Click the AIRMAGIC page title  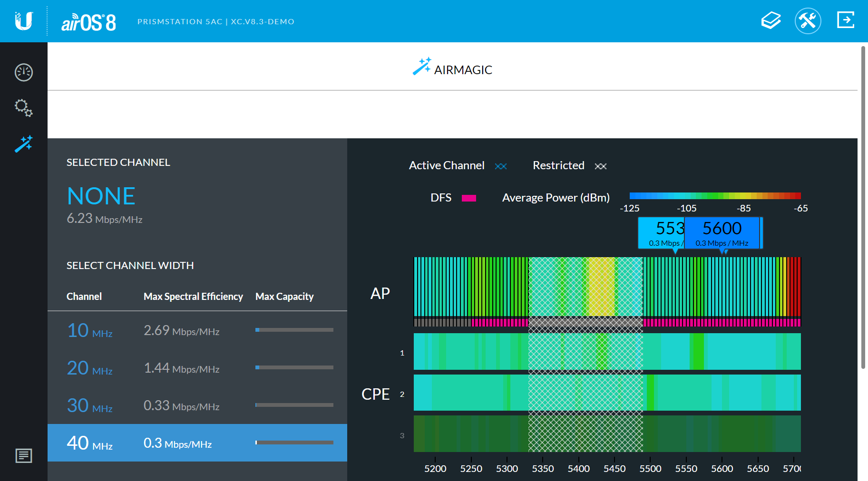(x=463, y=70)
